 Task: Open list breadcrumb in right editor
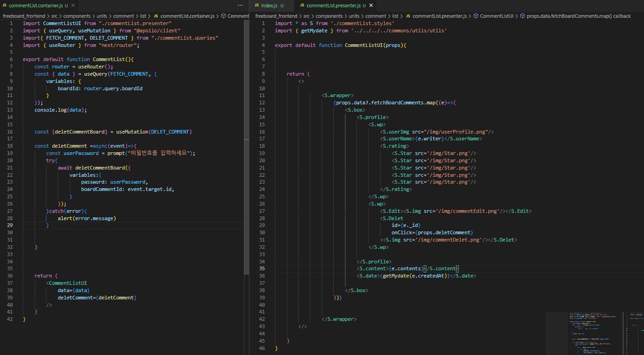(395, 16)
